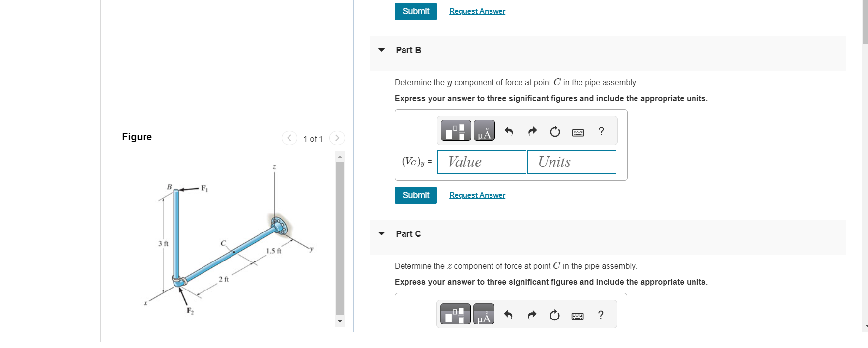
Task: Click the μÅ units symbol icon in Part C
Action: (483, 314)
